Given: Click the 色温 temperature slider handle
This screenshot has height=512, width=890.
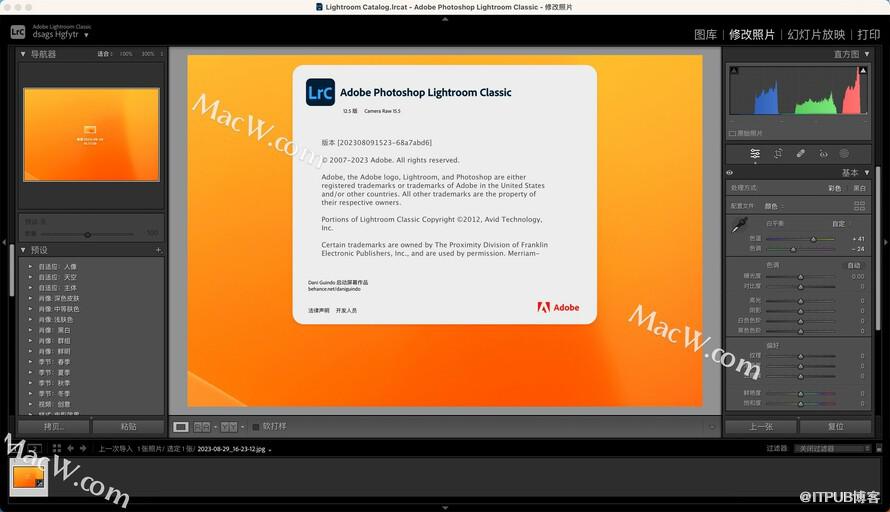Looking at the screenshot, I should point(813,240).
